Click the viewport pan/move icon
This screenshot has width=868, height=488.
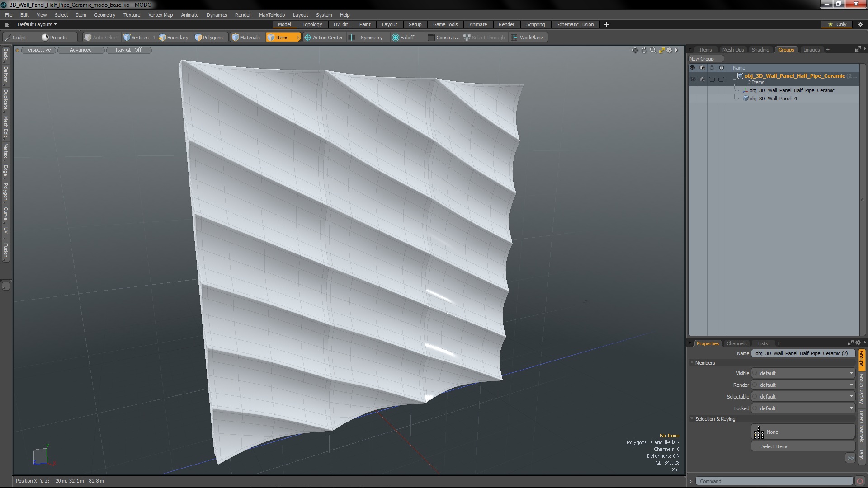coord(635,50)
